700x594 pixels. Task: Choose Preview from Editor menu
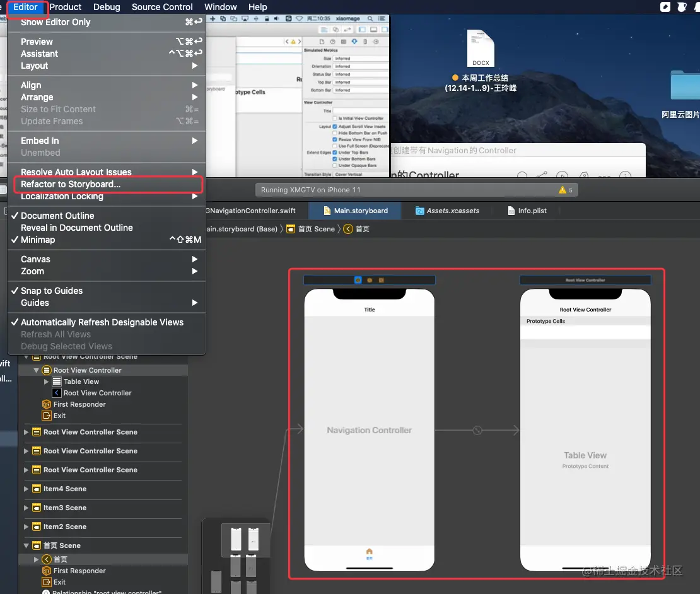[x=106, y=42]
